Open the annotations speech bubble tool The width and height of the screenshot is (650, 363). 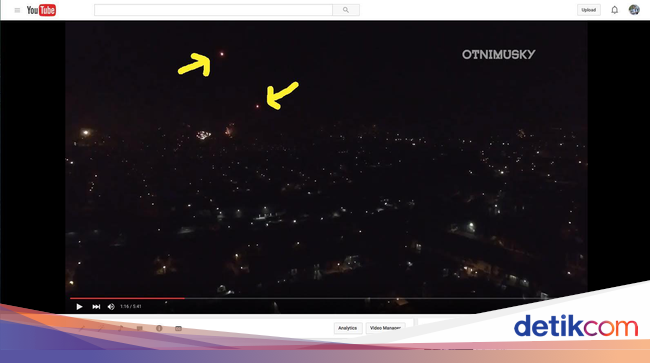[x=140, y=328]
